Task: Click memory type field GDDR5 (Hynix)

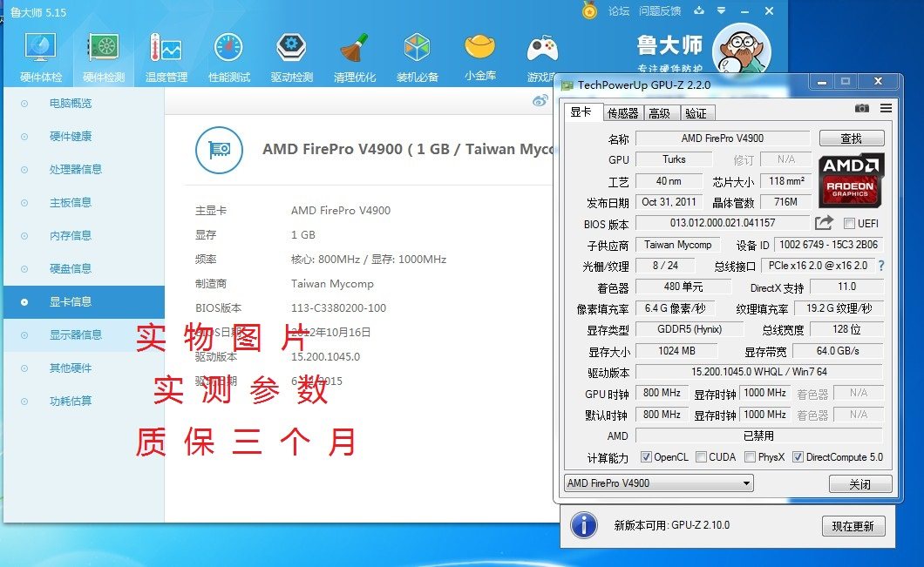Action: click(x=690, y=329)
